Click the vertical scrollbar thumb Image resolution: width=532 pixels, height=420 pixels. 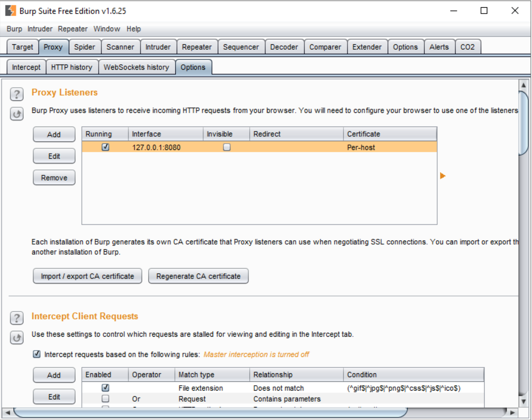pyautogui.click(x=524, y=122)
